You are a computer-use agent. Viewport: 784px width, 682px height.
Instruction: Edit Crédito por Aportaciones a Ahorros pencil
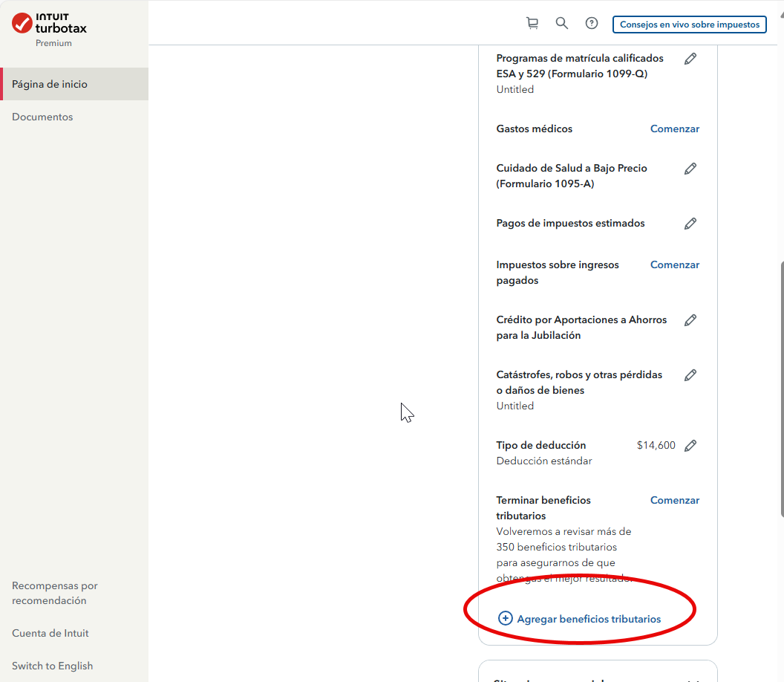point(690,320)
